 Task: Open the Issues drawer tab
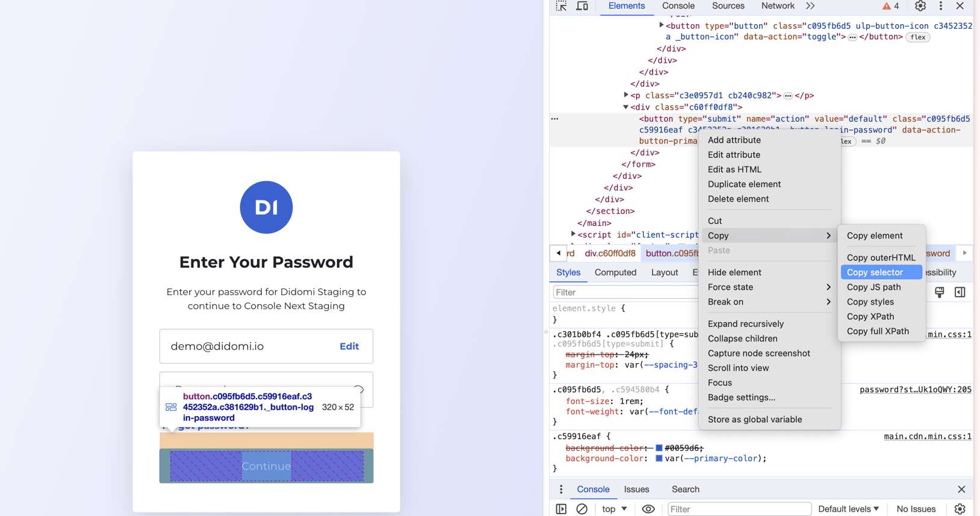click(636, 490)
